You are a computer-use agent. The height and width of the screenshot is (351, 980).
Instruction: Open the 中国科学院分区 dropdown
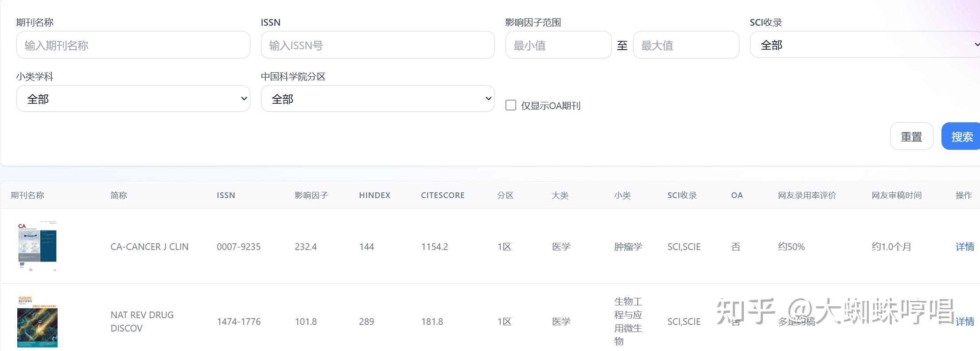coord(377,99)
